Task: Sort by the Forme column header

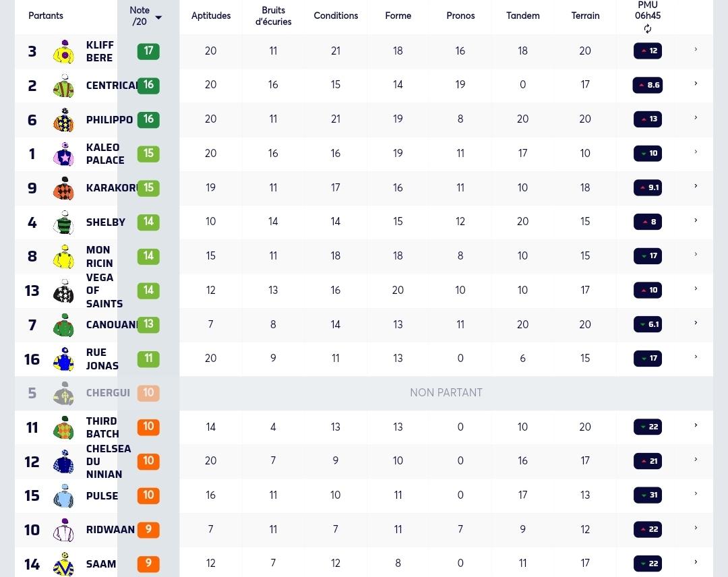Action: pos(398,16)
